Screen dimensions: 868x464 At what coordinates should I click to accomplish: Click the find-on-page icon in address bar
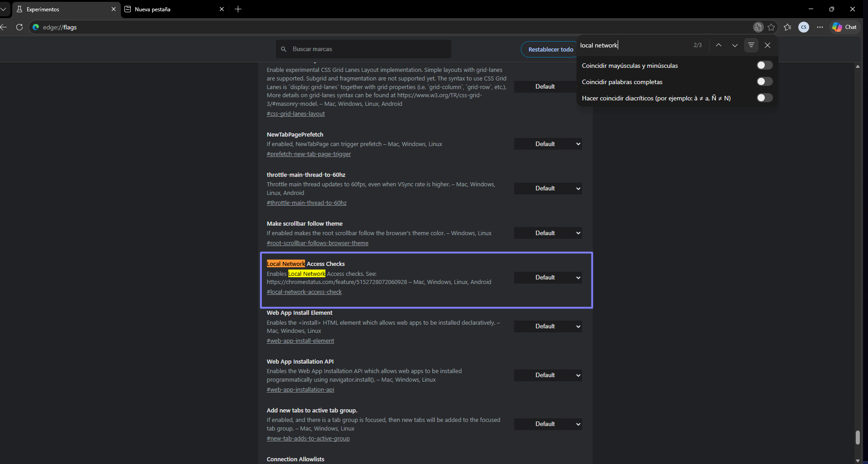pos(758,27)
